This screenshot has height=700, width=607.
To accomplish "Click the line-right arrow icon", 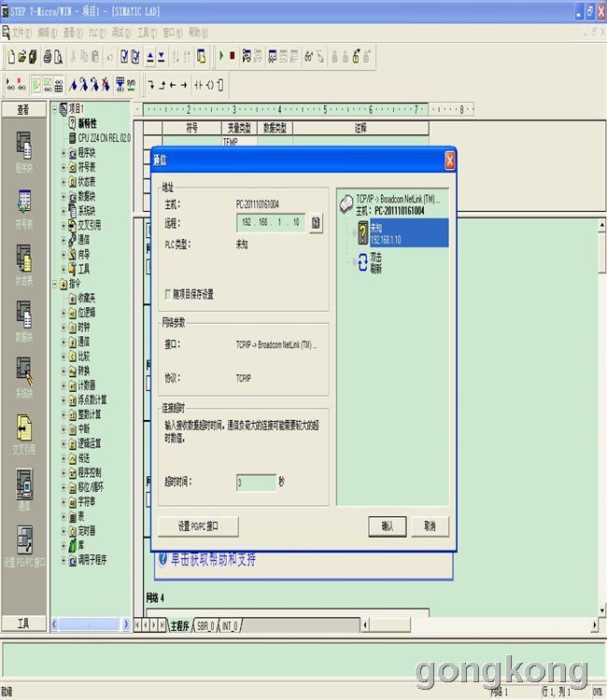I will (x=184, y=85).
